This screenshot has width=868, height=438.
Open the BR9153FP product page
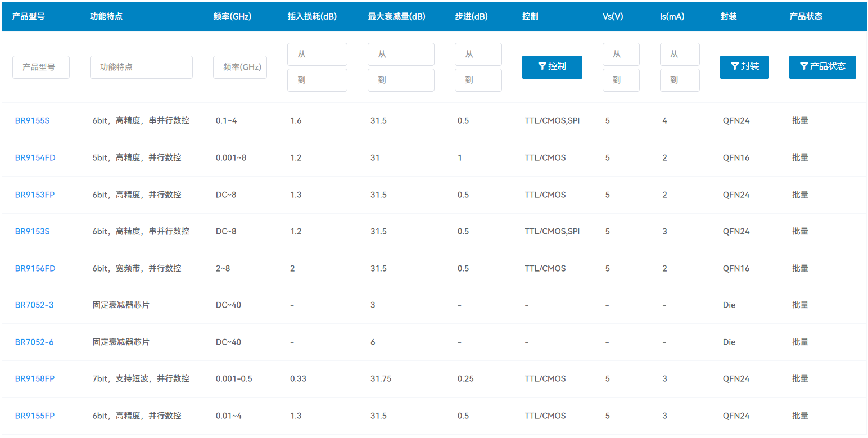(34, 195)
